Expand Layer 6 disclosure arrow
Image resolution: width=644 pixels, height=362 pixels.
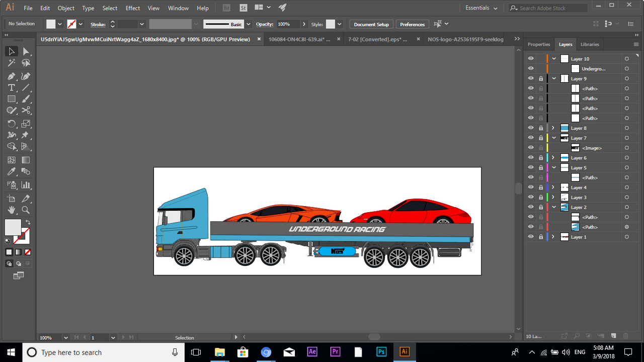(x=554, y=158)
